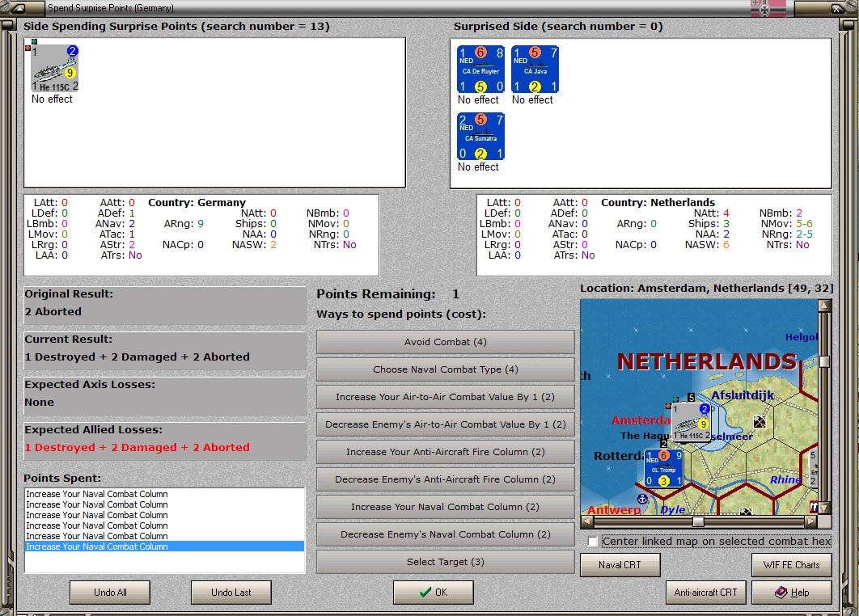This screenshot has height=616, width=859.
Task: Select the CA Sumatra ship counter
Action: coord(480,137)
